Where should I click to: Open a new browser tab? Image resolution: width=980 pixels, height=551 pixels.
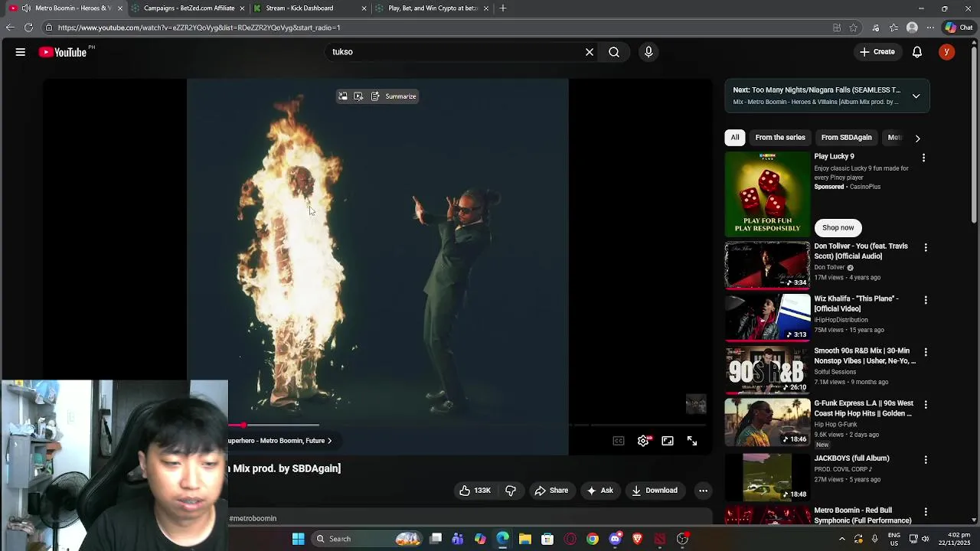(x=503, y=8)
